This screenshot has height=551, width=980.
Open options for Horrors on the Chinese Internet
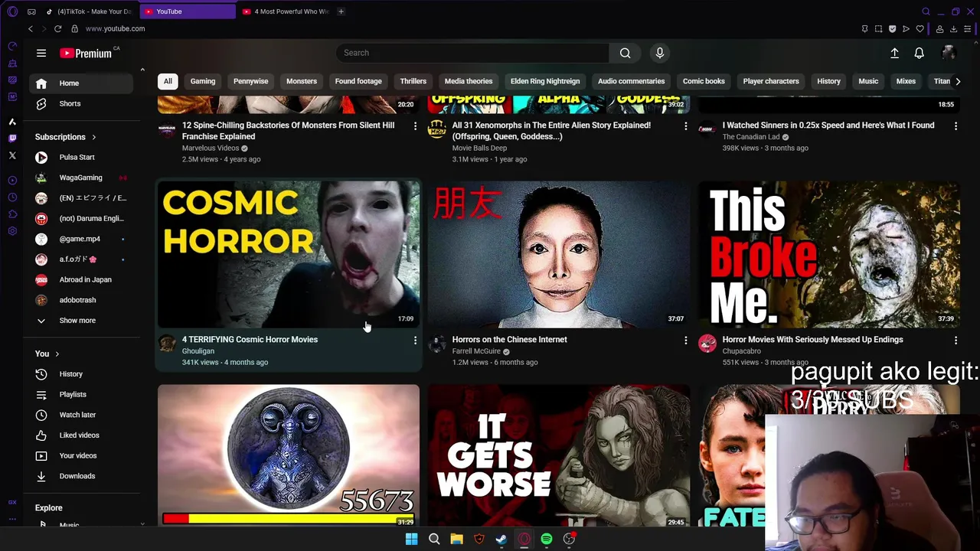coord(685,340)
